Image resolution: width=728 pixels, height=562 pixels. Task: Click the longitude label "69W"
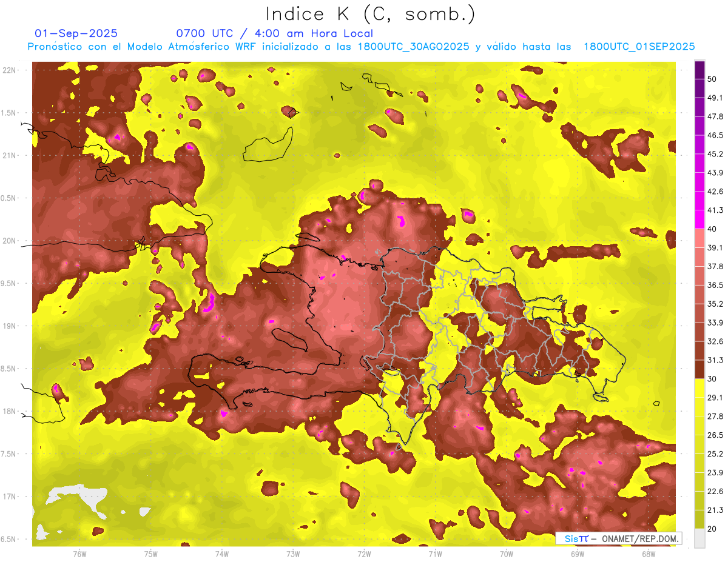(578, 554)
